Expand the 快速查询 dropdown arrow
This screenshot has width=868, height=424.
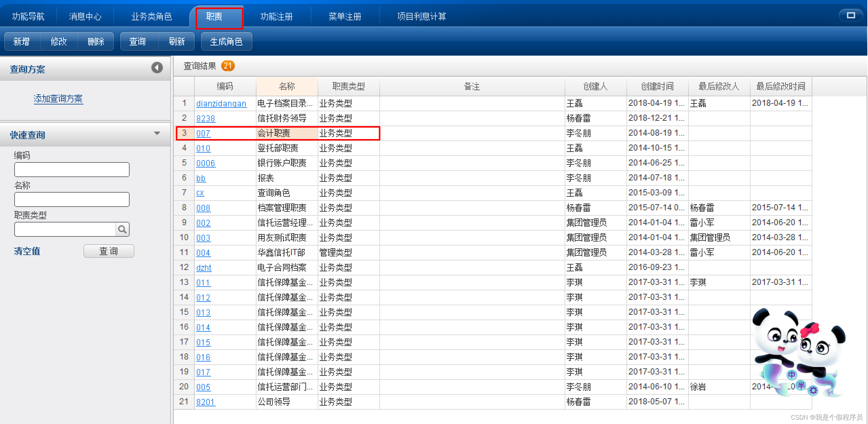pos(157,133)
